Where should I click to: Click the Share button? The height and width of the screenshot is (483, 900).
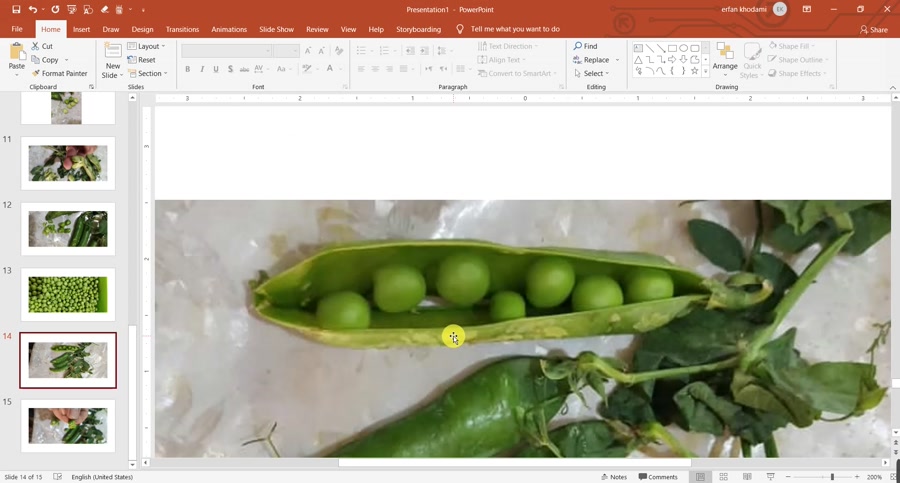pos(873,30)
